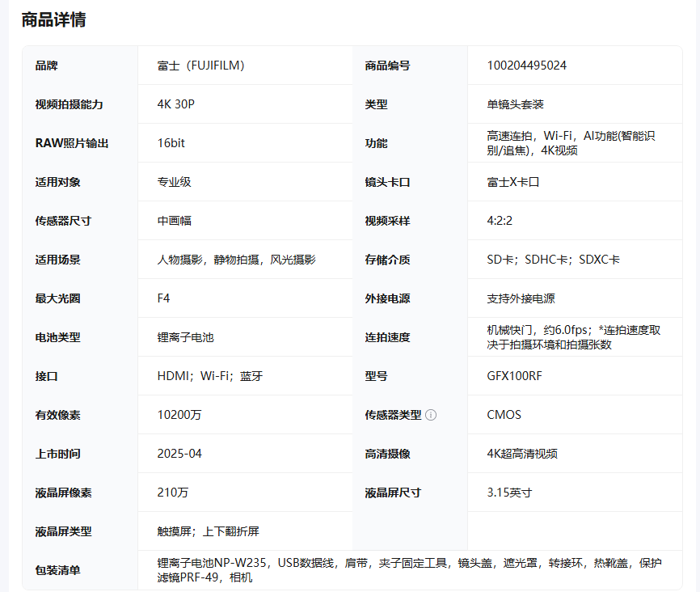
Task: Click the 电池类型 label
Action: click(x=58, y=338)
